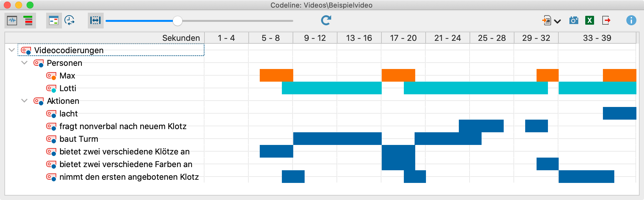Click the column-width slider handle

(x=178, y=21)
